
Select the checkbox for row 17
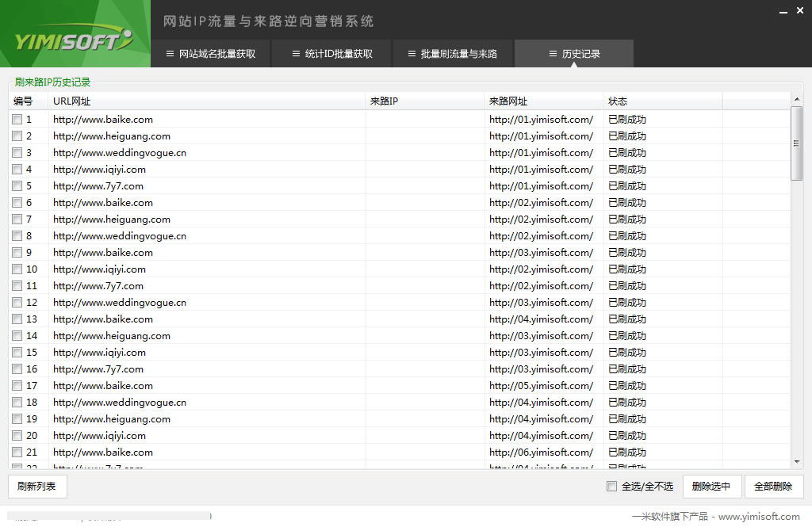[17, 386]
